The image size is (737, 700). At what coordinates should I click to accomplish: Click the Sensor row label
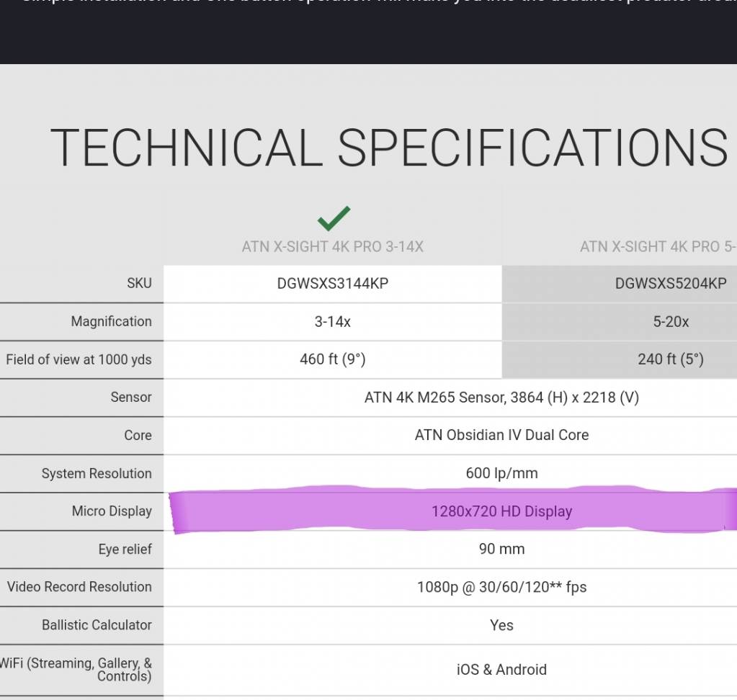point(131,397)
